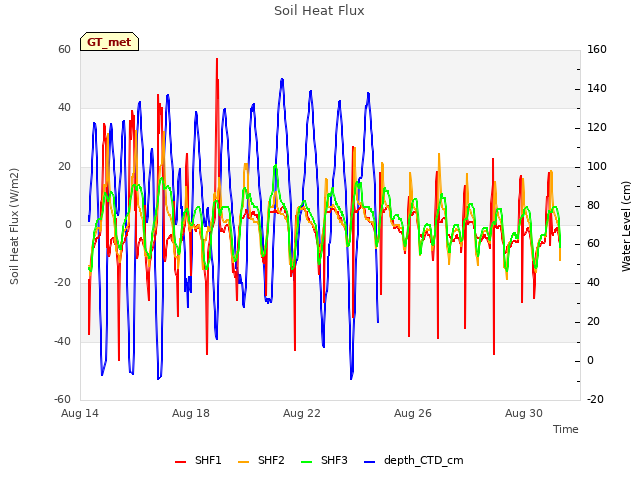Image resolution: width=640 pixels, height=480 pixels.
Task: Select the Aug 22 x-axis tick label
Action: 302,413
